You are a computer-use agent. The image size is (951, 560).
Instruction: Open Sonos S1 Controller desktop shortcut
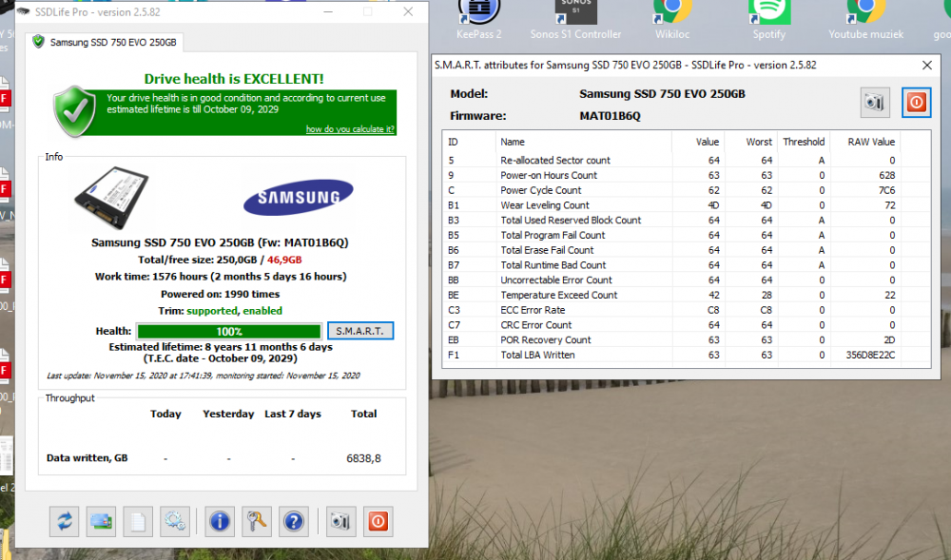[575, 20]
